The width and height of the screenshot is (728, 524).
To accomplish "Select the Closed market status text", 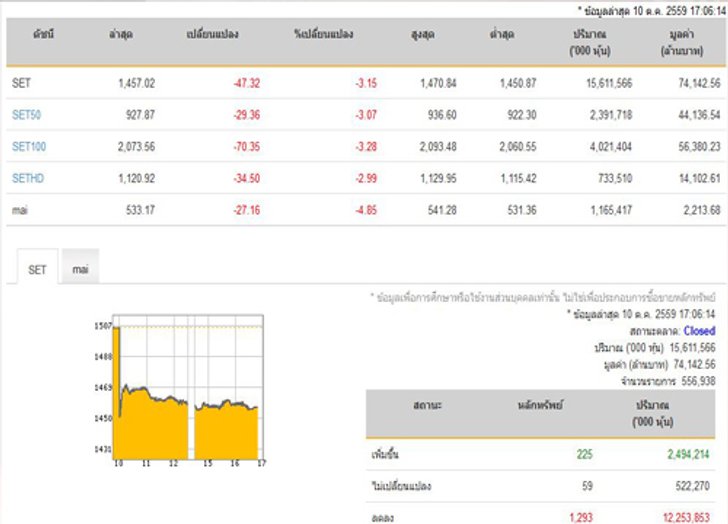I will coord(699,331).
